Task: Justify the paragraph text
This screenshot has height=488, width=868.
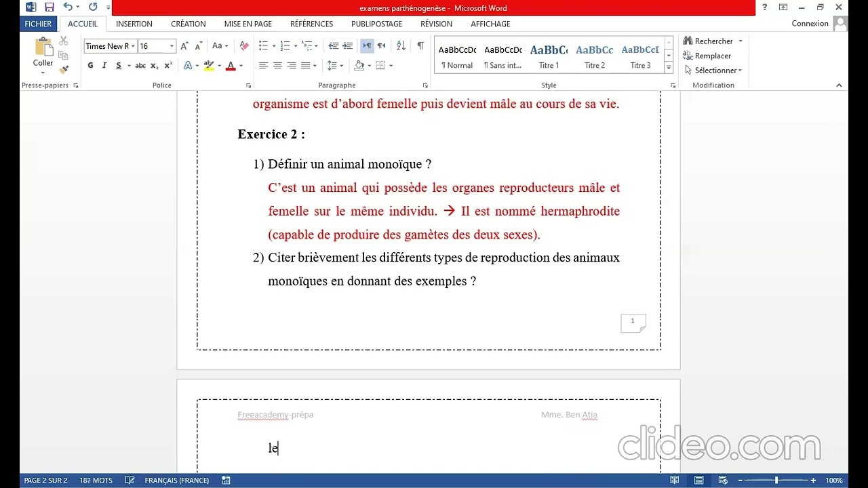Action: (306, 66)
